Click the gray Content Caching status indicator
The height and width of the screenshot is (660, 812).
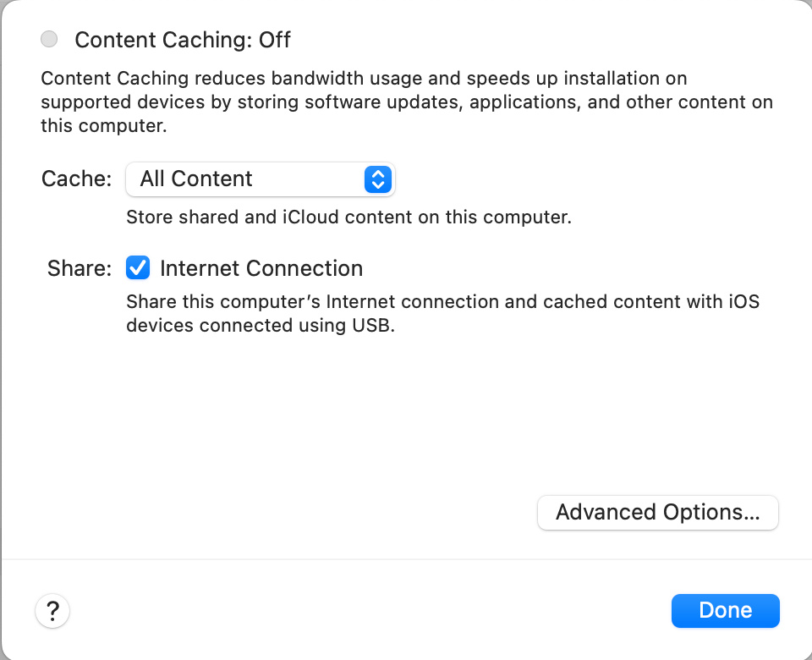coord(49,39)
